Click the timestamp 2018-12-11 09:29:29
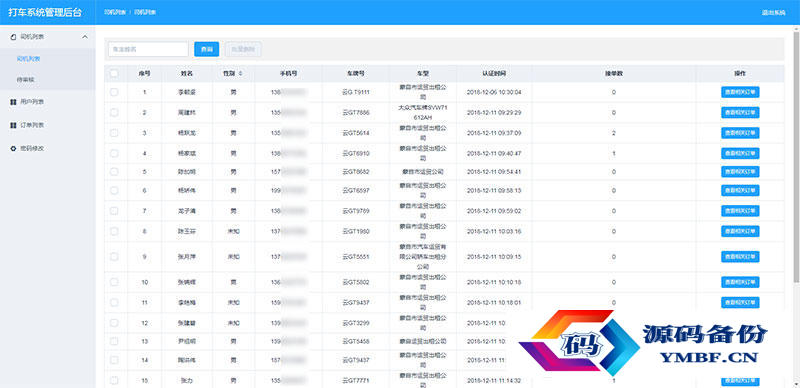 click(494, 112)
